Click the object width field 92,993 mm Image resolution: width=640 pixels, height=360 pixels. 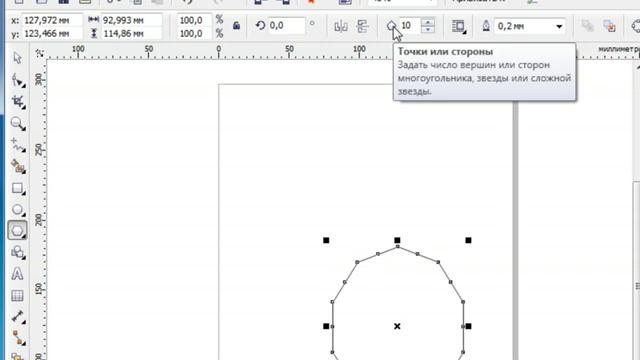(x=131, y=20)
